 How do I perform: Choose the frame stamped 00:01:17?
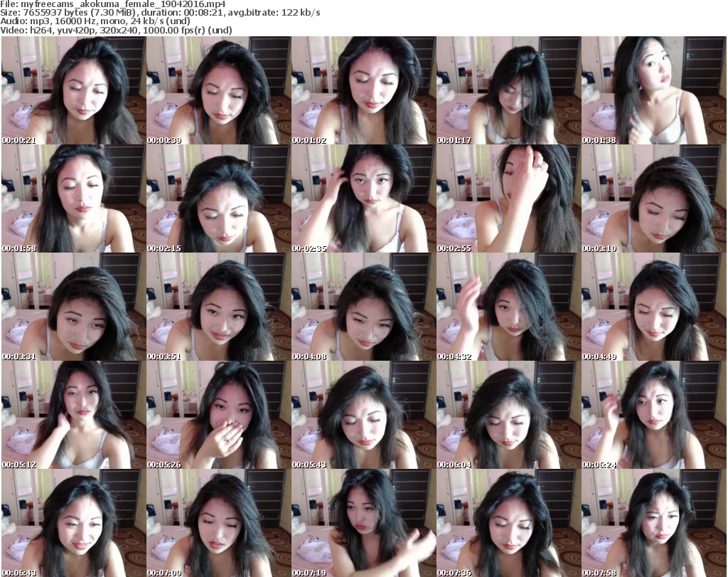point(509,90)
